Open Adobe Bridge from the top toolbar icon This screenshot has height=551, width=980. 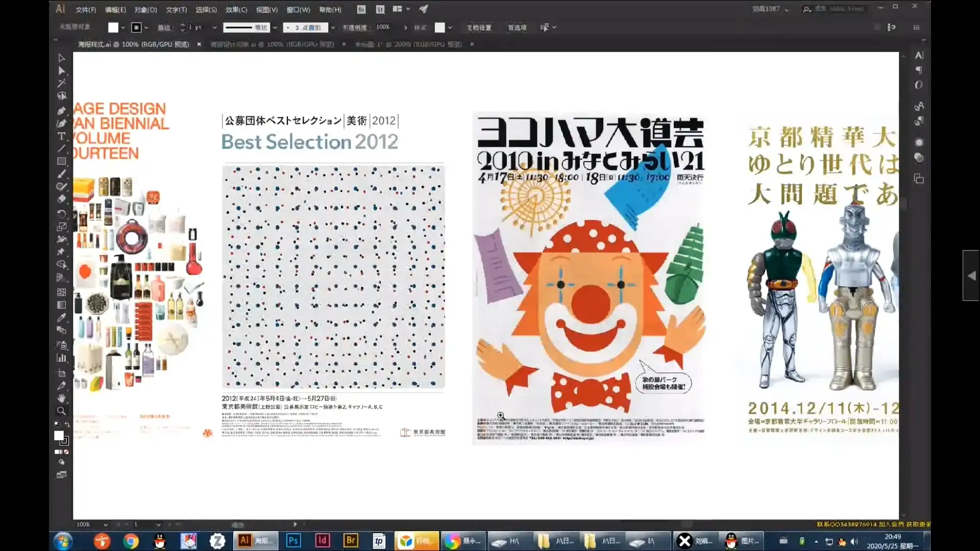click(362, 9)
